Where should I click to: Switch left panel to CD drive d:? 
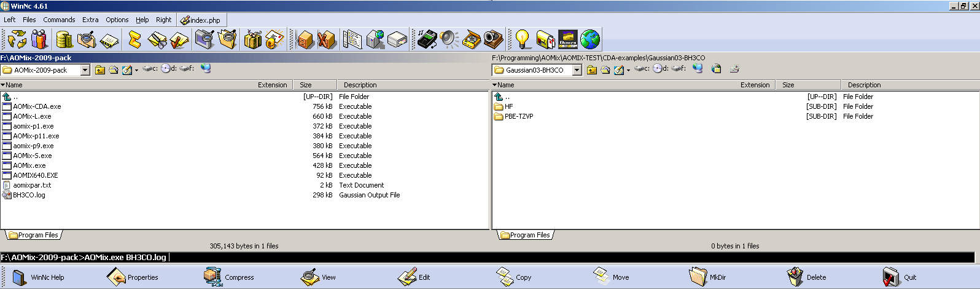(x=169, y=69)
